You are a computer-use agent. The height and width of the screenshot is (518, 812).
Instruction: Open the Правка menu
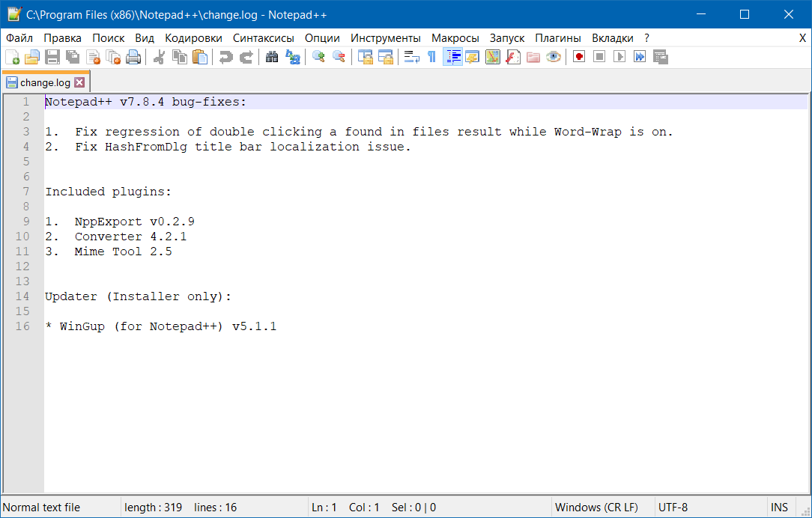63,38
